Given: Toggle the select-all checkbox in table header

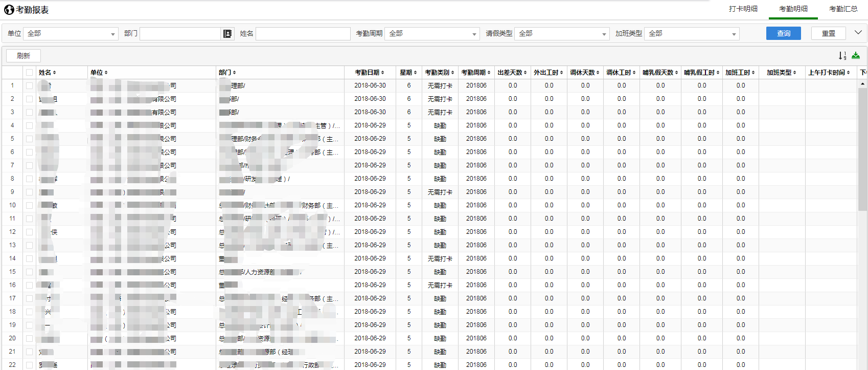Looking at the screenshot, I should [29, 73].
